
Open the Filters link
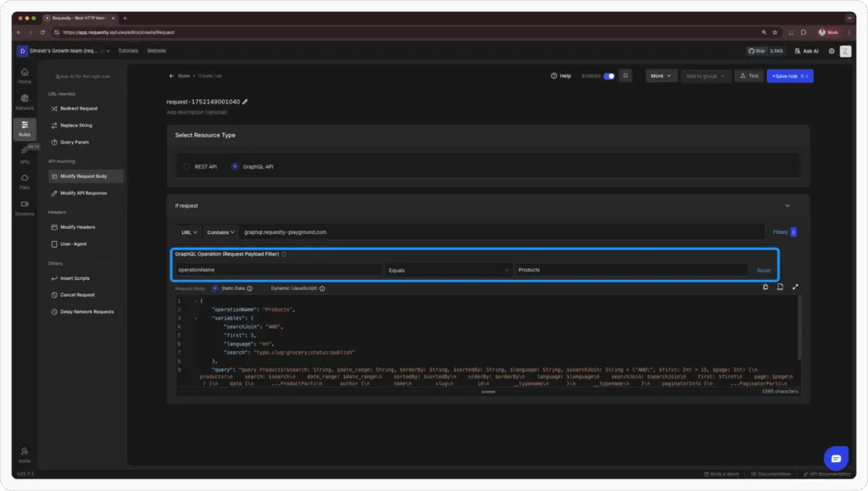[x=784, y=232]
